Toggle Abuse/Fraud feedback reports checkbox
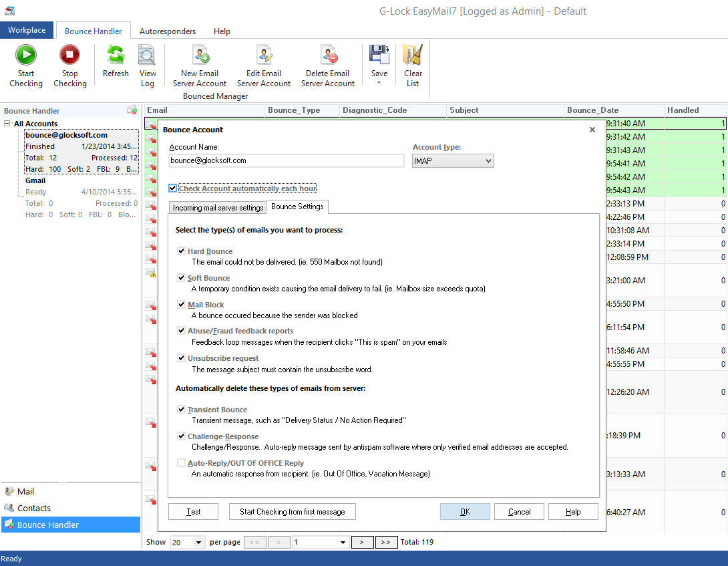This screenshot has width=728, height=566. click(x=182, y=331)
